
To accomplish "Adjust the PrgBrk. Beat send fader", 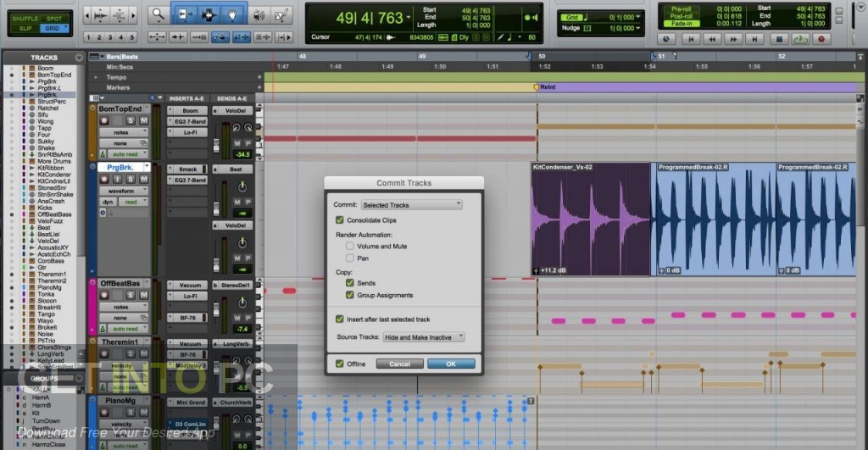I will coord(216,208).
